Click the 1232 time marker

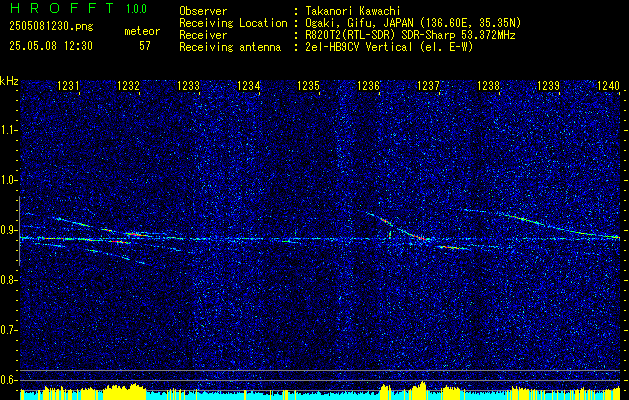click(128, 85)
